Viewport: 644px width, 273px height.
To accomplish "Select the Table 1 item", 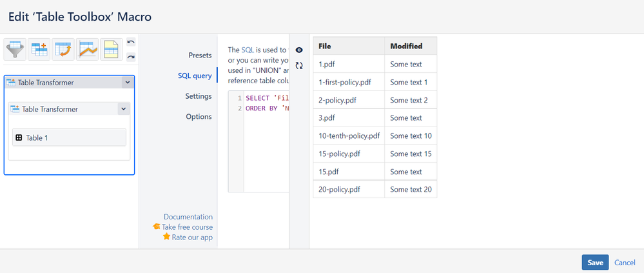I will coord(69,137).
